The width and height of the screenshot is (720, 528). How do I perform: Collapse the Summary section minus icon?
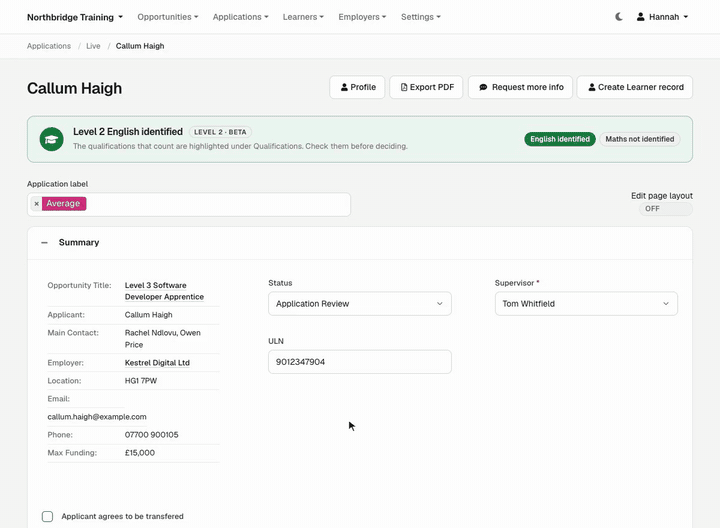(45, 242)
